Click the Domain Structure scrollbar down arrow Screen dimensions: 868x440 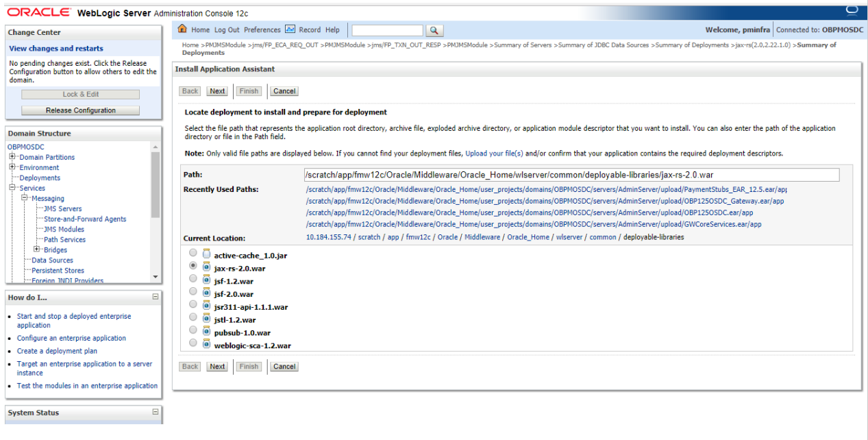pyautogui.click(x=156, y=276)
